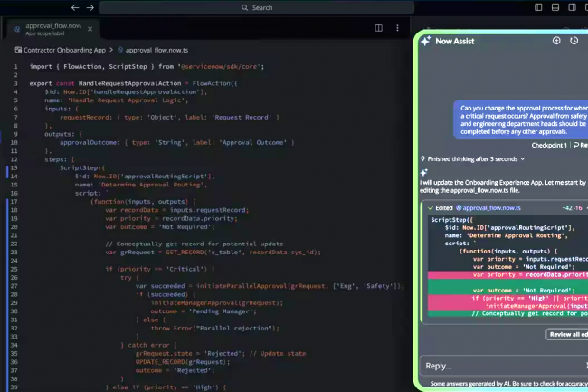Start a new Now Assist chat

[x=556, y=41]
